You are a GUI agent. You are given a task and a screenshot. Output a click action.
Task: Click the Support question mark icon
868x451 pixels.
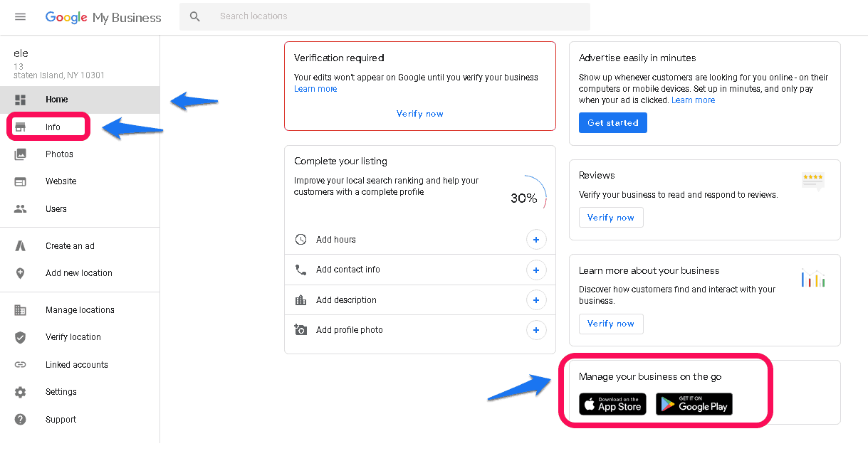[21, 420]
